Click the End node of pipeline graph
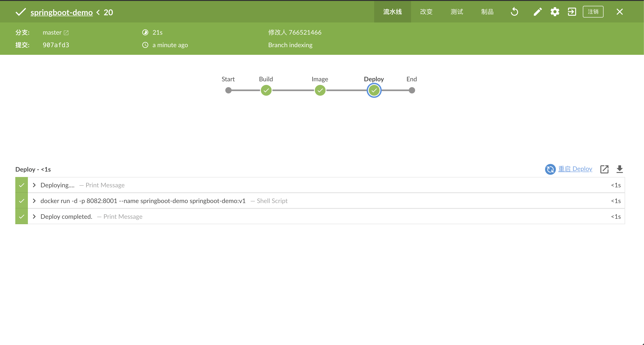The width and height of the screenshot is (644, 345). point(412,90)
